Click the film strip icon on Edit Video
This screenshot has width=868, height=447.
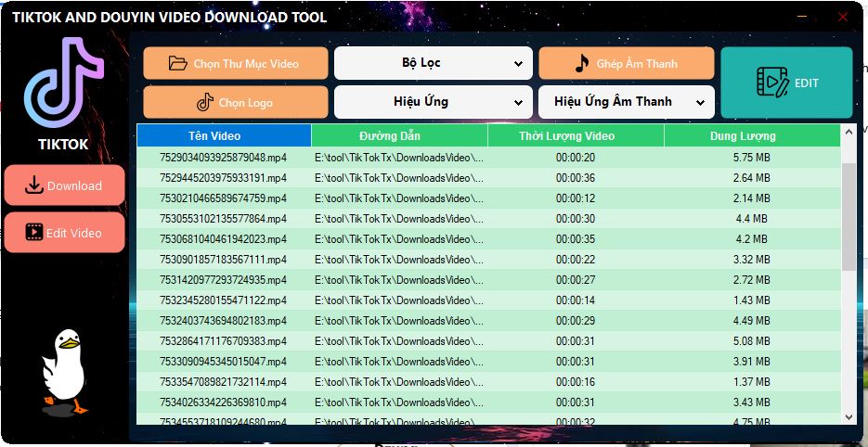coord(34,233)
